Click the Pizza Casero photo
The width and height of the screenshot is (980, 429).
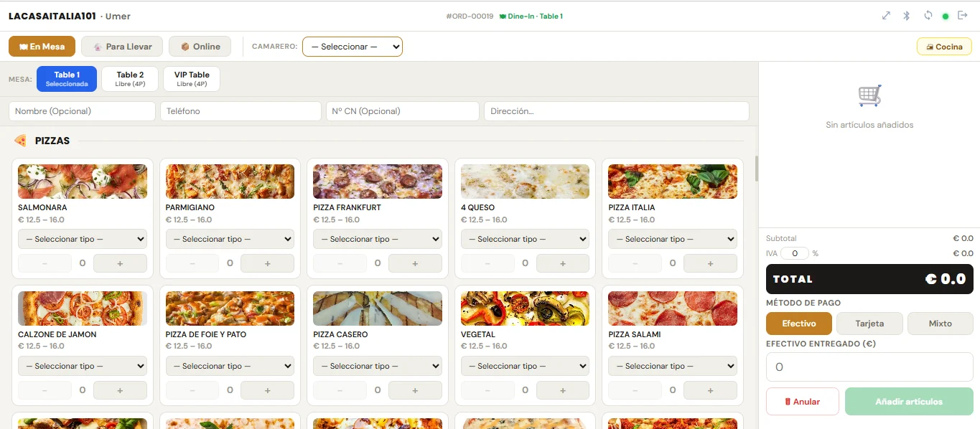(378, 308)
